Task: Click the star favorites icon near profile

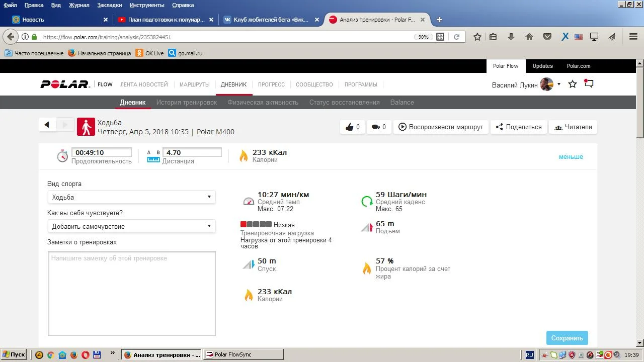Action: 573,84
